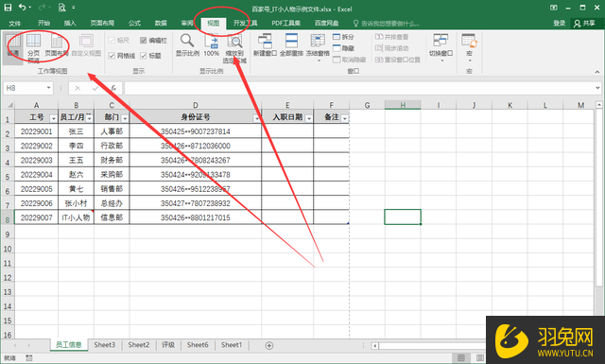Click the Login (登录) button

click(559, 23)
